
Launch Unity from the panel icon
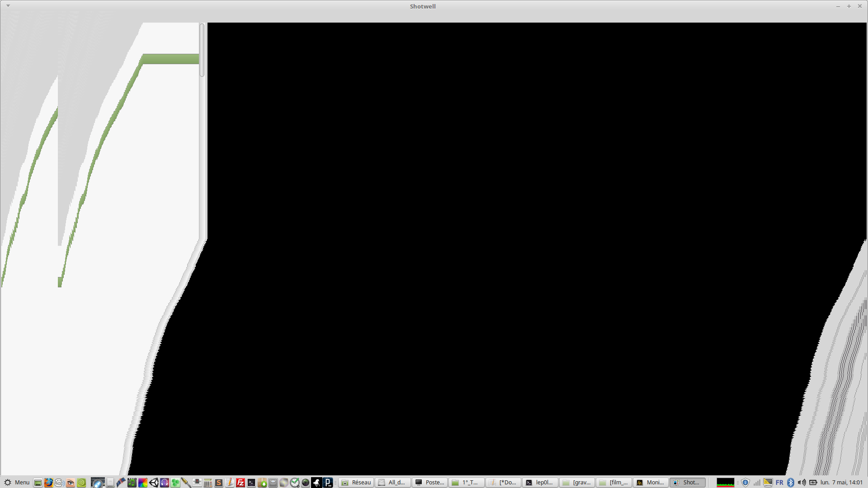click(x=154, y=483)
